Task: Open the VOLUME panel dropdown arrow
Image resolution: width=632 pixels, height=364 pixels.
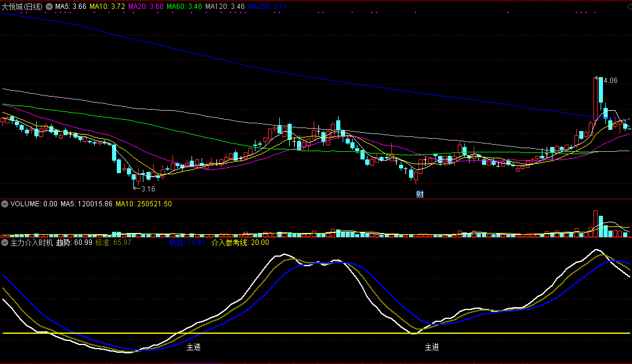Action: [x=5, y=204]
